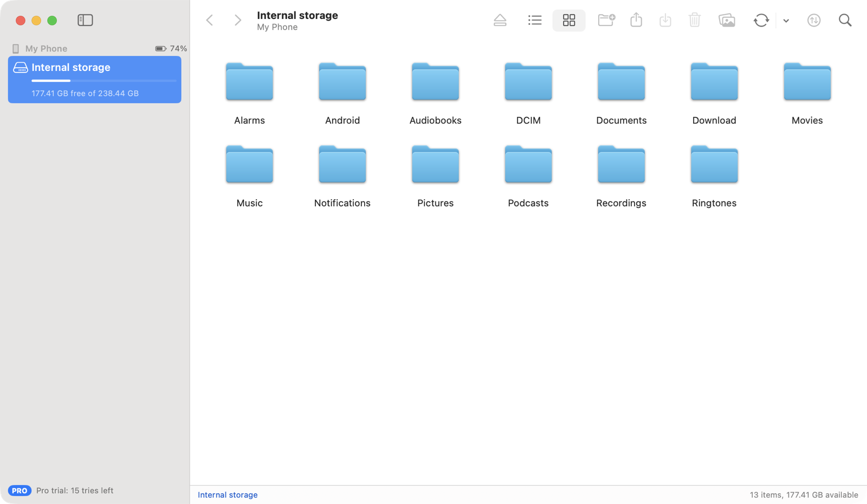Switch to list view
The width and height of the screenshot is (867, 504).
tap(535, 21)
